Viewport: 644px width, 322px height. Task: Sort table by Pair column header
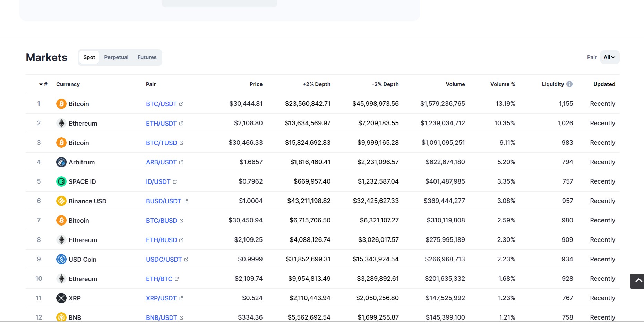[x=151, y=84]
